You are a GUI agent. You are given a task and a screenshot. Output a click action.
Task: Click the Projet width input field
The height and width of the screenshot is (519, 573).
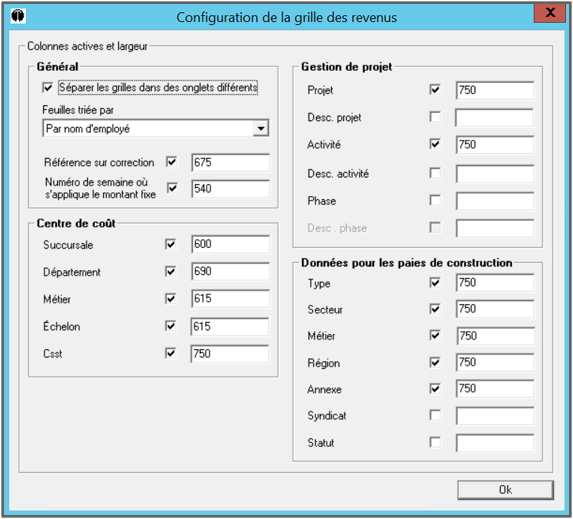click(x=495, y=90)
